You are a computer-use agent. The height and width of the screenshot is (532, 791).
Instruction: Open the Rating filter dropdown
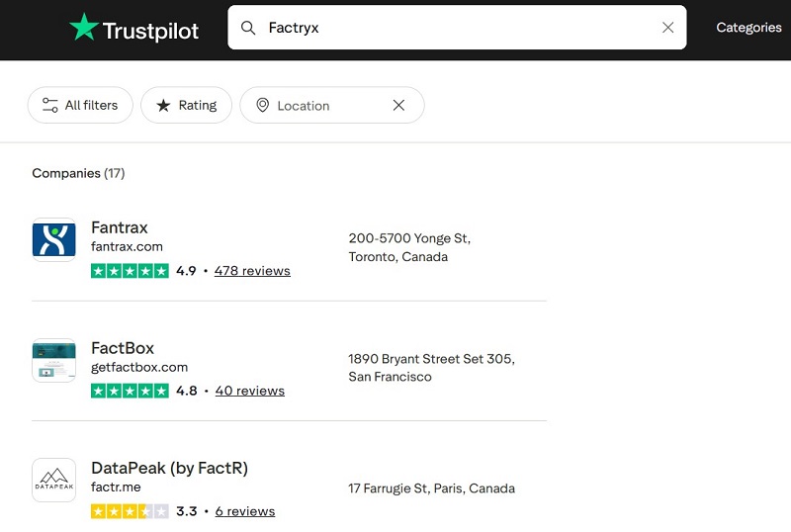click(x=186, y=106)
